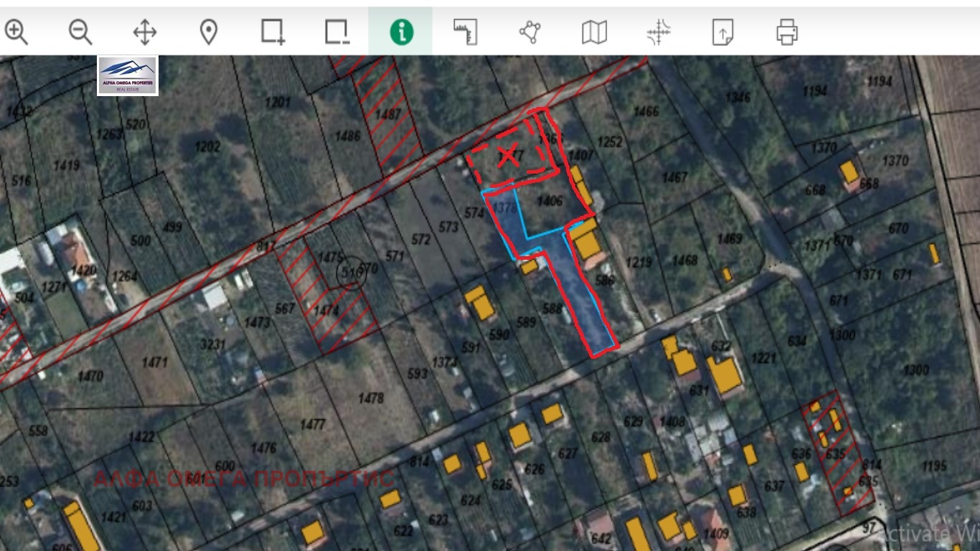Pick the remove-from-selection rectangle tool

(336, 32)
